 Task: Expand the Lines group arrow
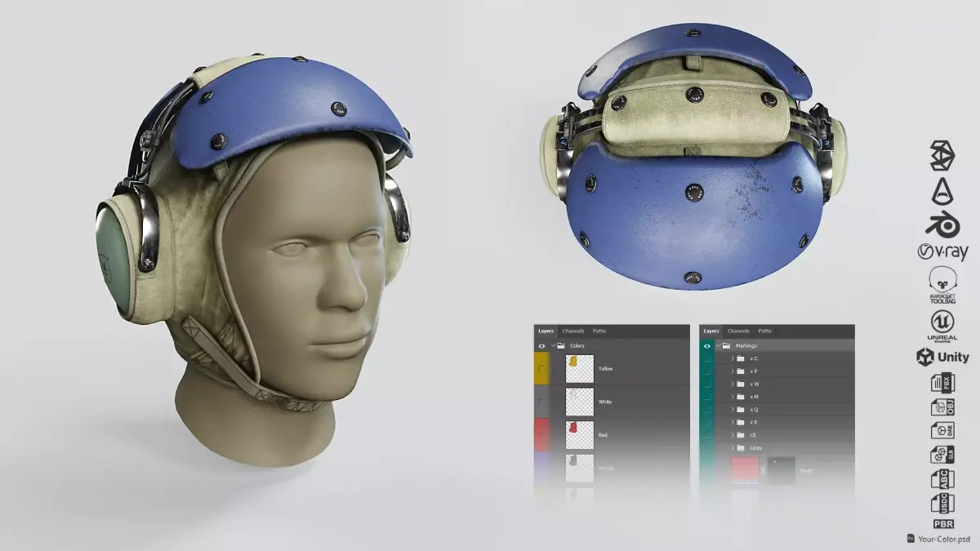(733, 447)
